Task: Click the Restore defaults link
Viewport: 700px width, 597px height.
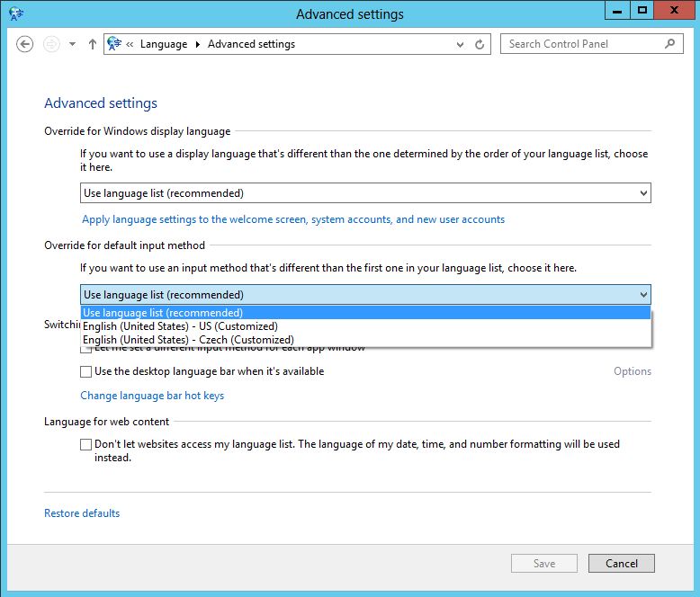Action: (x=82, y=513)
